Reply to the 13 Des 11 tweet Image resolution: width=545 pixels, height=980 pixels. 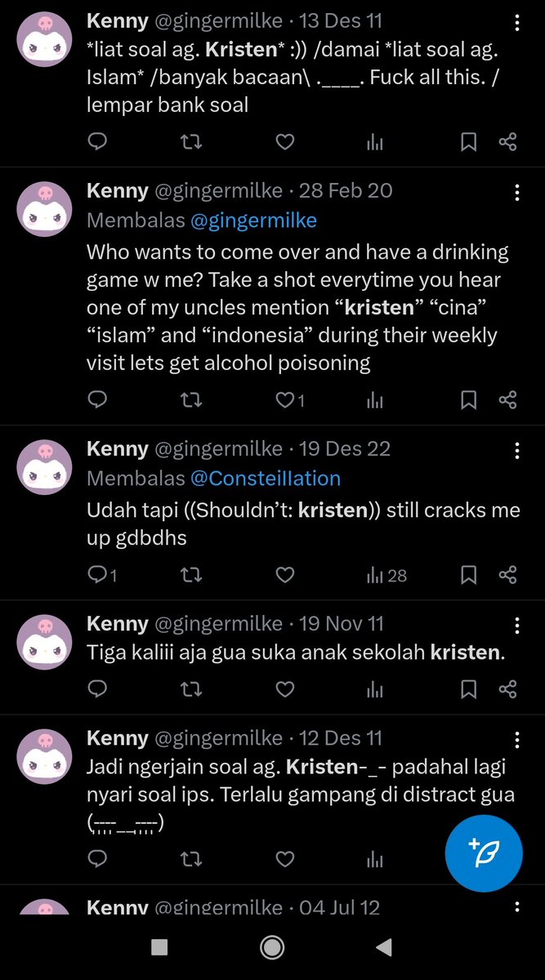click(x=97, y=142)
